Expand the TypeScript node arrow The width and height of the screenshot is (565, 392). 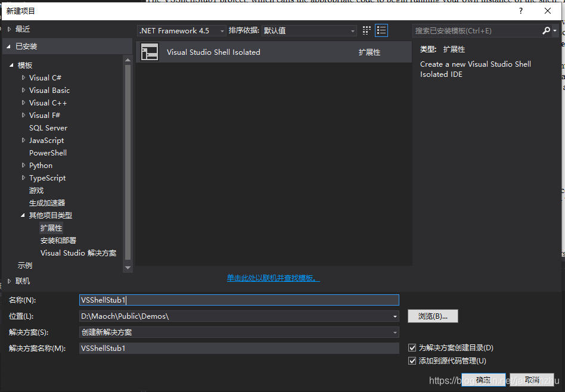click(x=23, y=178)
